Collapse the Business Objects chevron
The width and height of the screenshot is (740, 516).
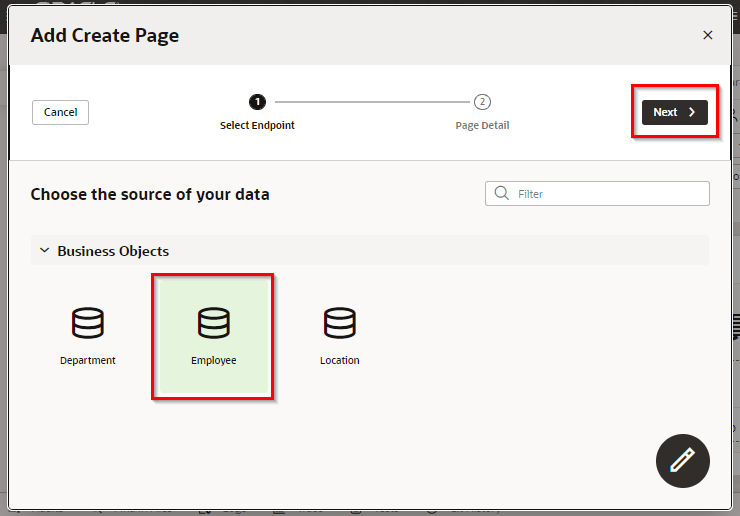click(x=43, y=251)
